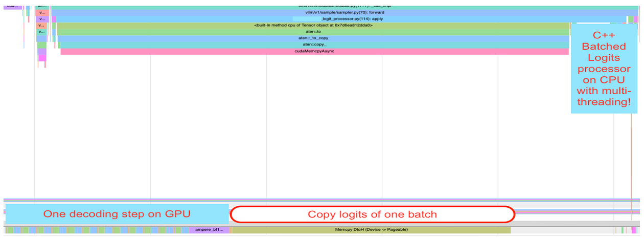The width and height of the screenshot is (644, 238).
Task: Select the aten::copy_ slice
Action: 314,45
